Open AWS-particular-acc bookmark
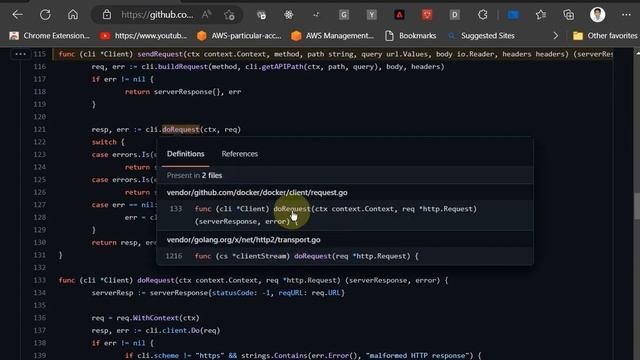 (239, 36)
